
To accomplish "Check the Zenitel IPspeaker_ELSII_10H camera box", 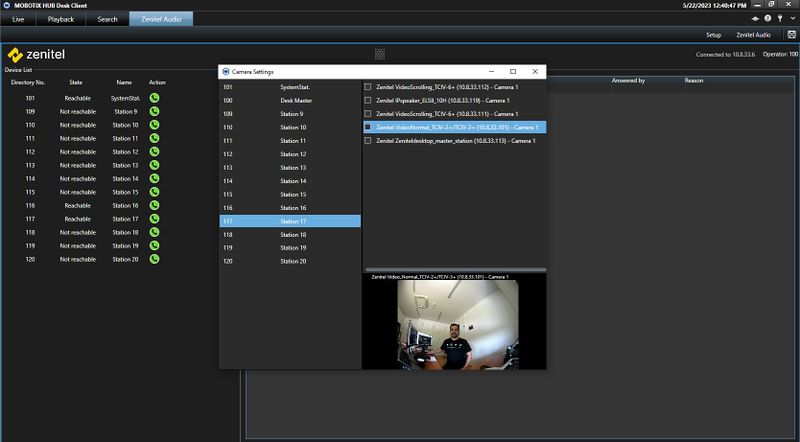I will [x=368, y=101].
